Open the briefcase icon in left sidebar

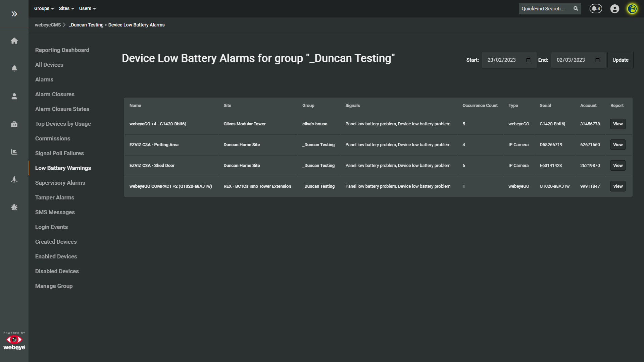pos(14,124)
